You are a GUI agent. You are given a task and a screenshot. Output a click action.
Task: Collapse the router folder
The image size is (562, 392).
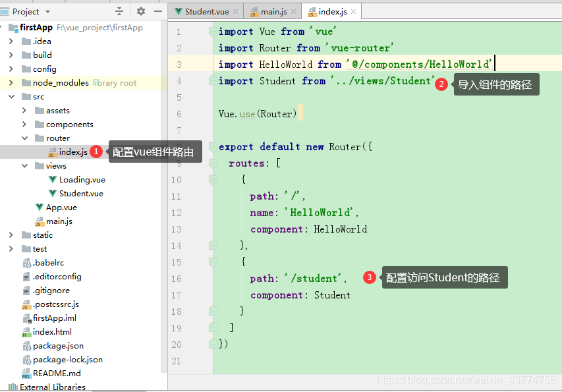[x=24, y=138]
